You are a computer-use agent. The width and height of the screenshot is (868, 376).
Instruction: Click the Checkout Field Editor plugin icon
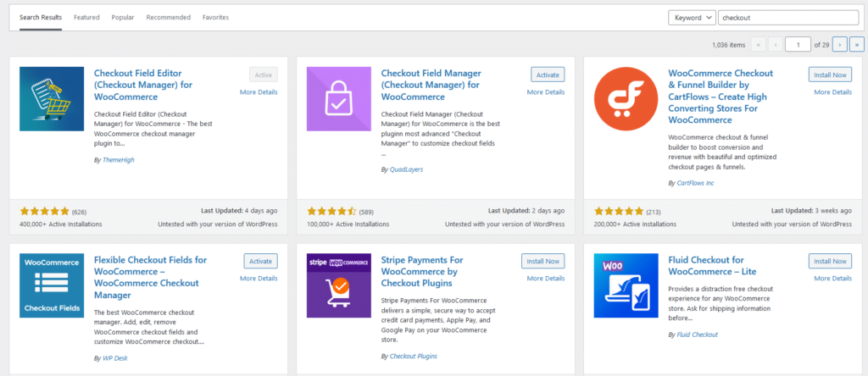coord(52,99)
